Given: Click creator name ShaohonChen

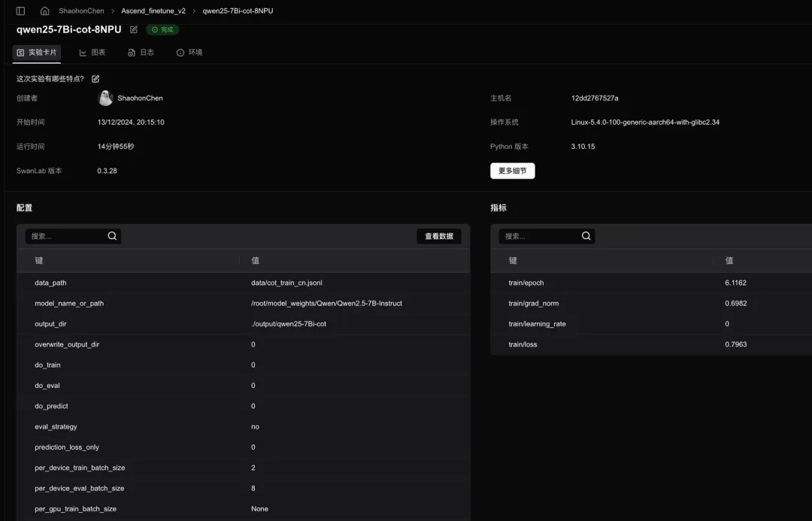Looking at the screenshot, I should pos(140,98).
